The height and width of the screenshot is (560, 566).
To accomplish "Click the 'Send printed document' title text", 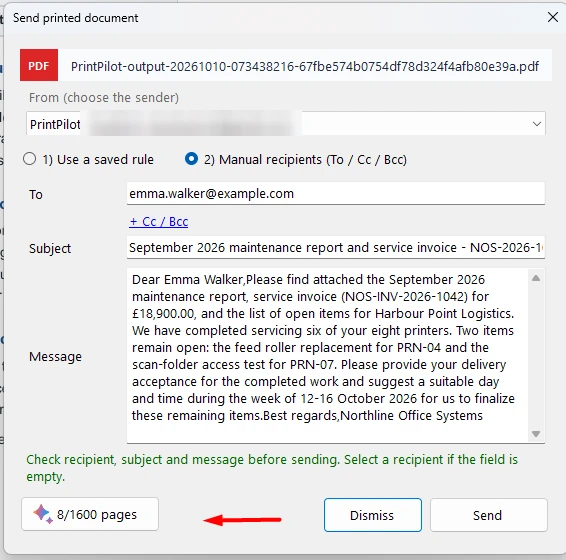I will (75, 18).
